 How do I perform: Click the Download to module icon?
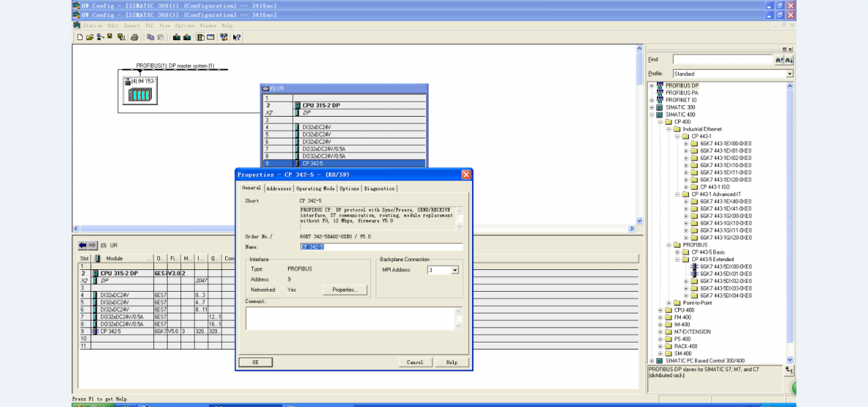tap(176, 37)
